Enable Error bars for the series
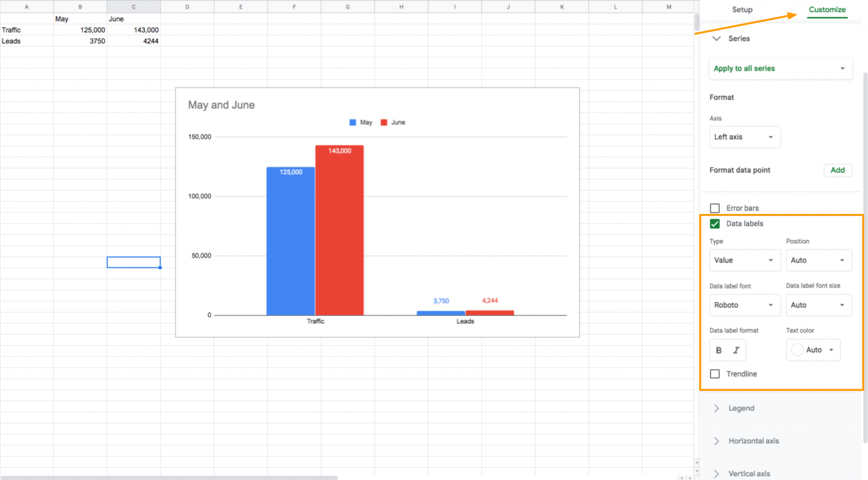The height and width of the screenshot is (480, 868). (x=715, y=208)
